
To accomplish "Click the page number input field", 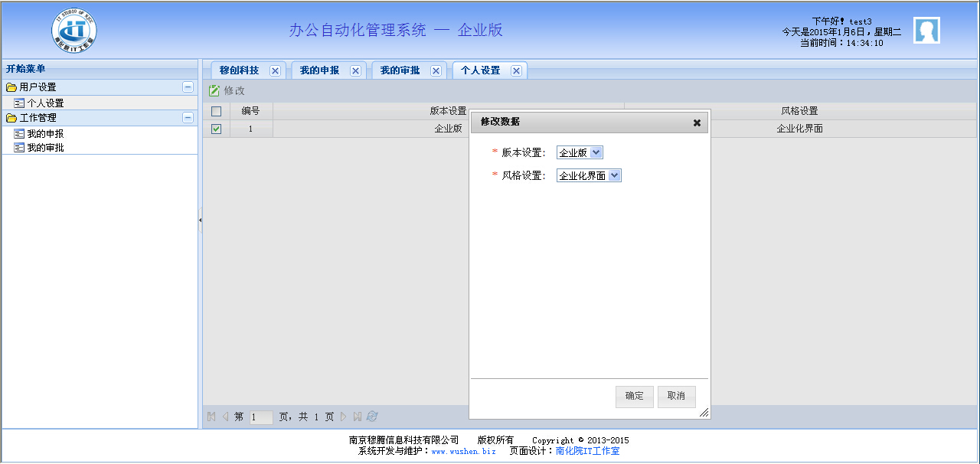I will tap(260, 417).
